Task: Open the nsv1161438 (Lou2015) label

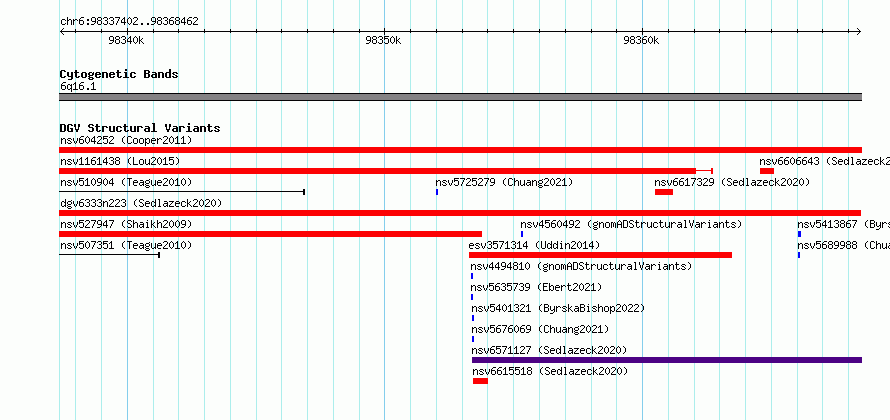Action: coord(120,161)
